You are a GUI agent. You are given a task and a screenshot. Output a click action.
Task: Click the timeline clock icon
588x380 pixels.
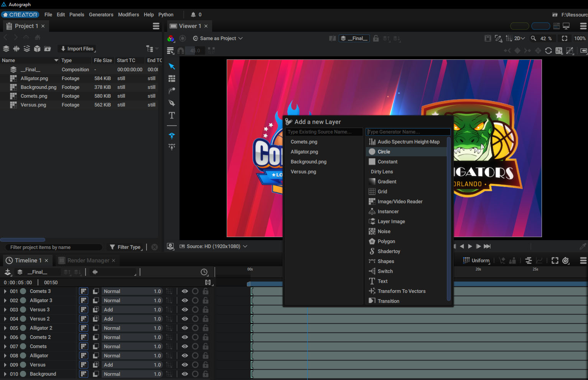204,272
